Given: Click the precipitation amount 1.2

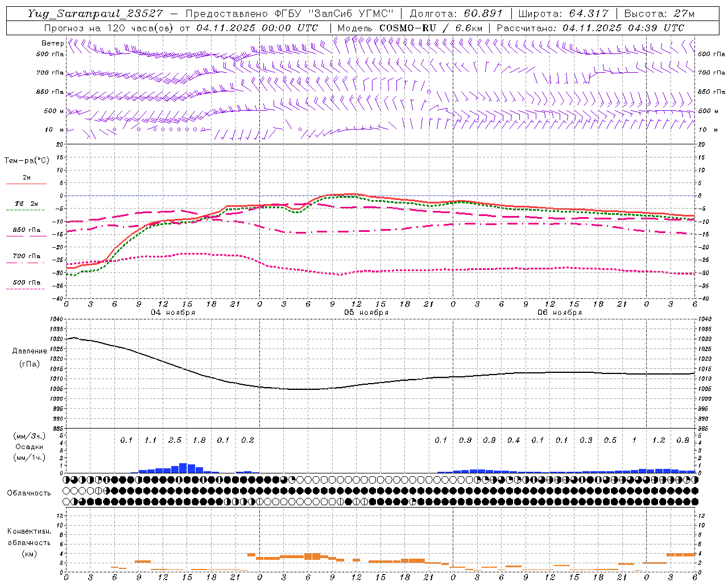Looking at the screenshot, I should pyautogui.click(x=659, y=440).
